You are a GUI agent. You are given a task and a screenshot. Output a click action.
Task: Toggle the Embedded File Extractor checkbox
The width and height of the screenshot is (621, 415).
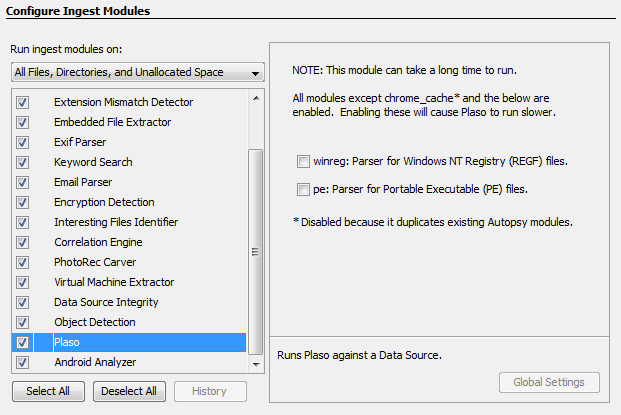pos(23,122)
